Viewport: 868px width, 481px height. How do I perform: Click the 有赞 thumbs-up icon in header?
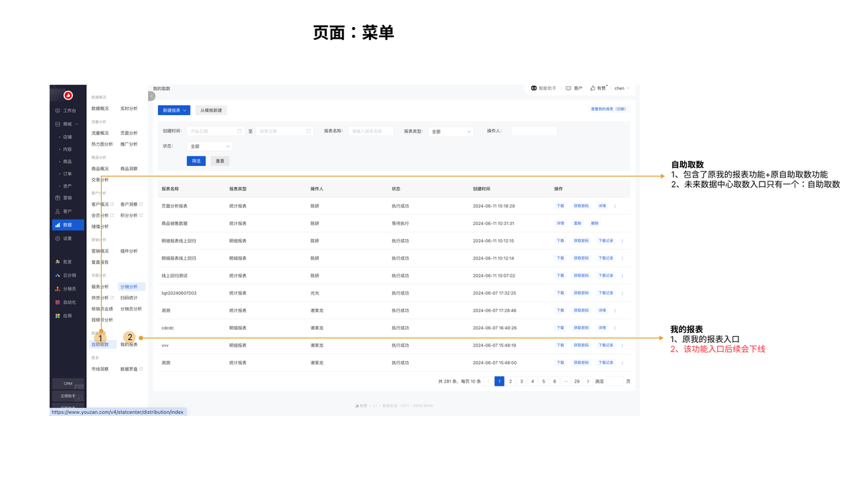[x=593, y=88]
